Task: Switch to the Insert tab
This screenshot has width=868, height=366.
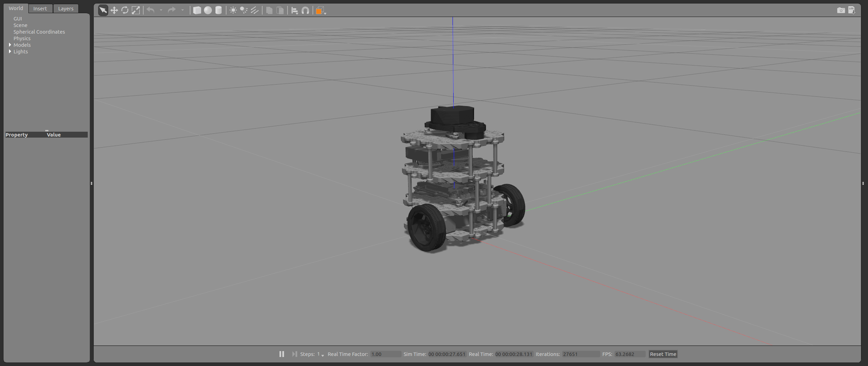Action: 40,8
